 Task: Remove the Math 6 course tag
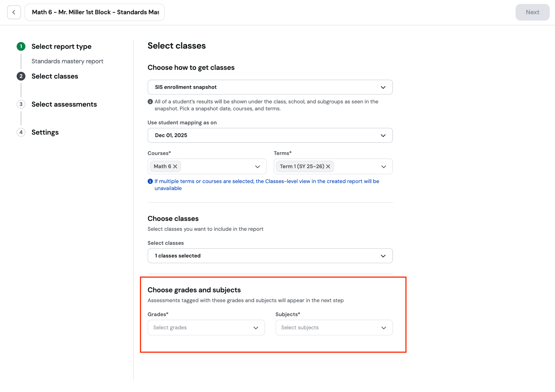175,166
